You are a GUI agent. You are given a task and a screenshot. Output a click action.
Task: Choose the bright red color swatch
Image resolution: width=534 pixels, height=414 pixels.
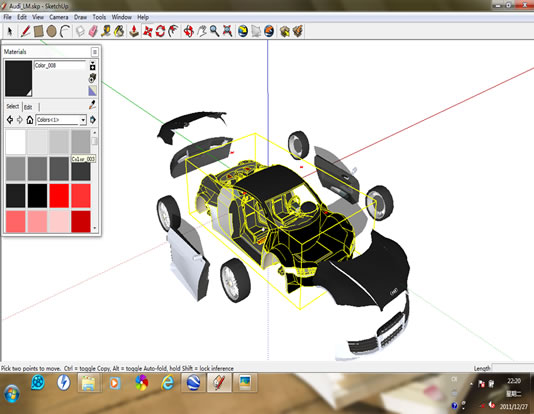click(x=59, y=196)
